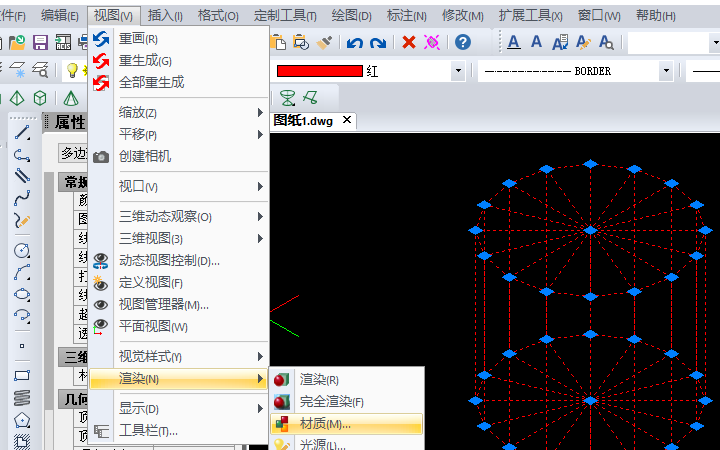Click the blue Redo arrow
720x450 pixels.
378,43
